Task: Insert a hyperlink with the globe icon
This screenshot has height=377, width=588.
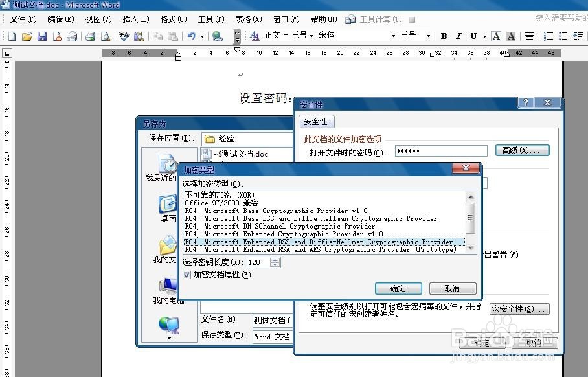Action: (217, 36)
